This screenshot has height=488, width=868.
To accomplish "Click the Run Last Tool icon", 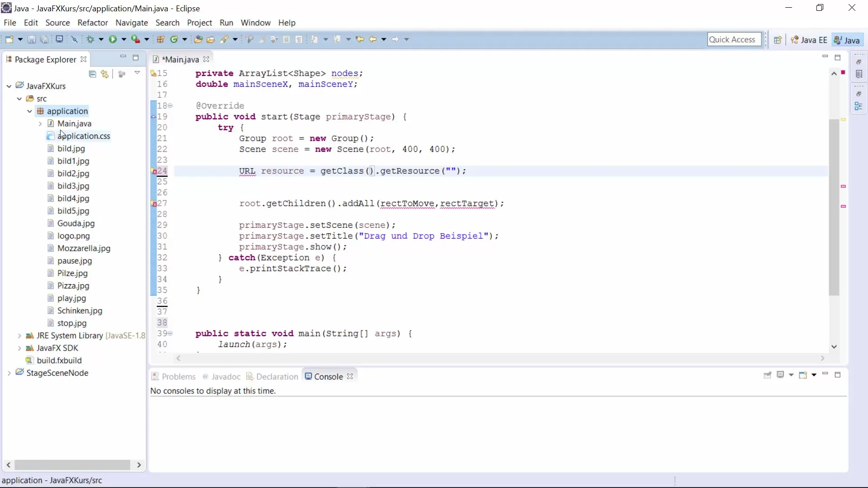I will (136, 39).
